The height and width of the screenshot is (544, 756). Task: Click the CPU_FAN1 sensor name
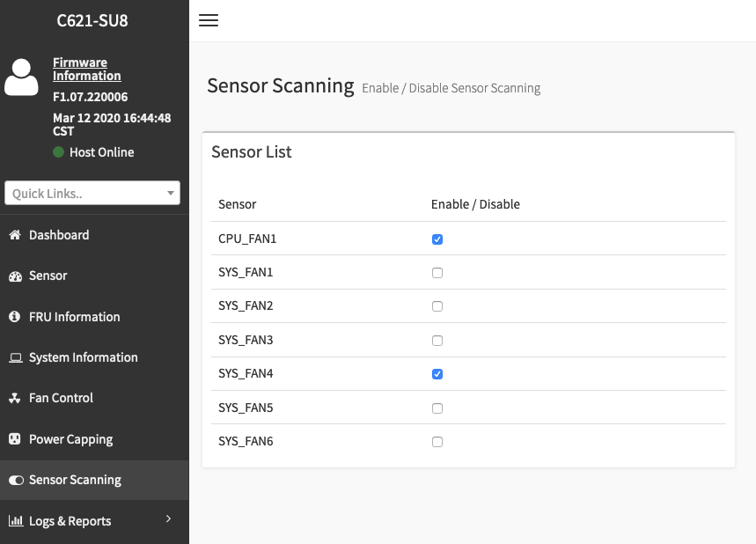click(x=247, y=239)
